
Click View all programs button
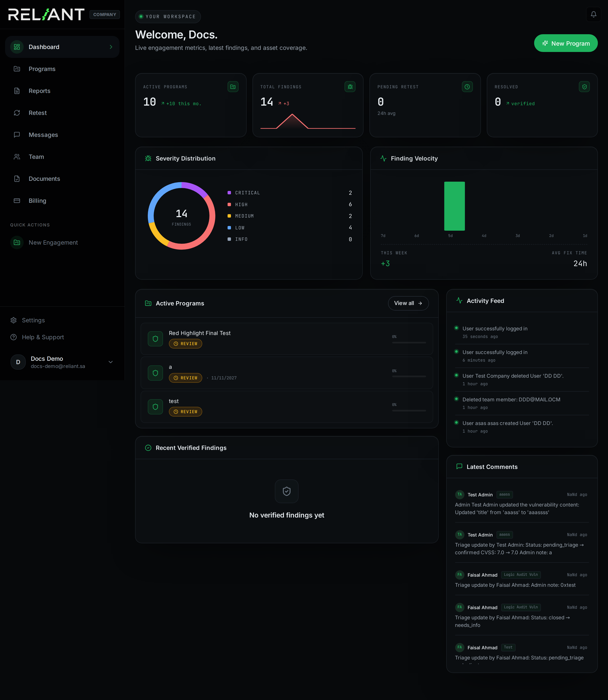click(408, 303)
